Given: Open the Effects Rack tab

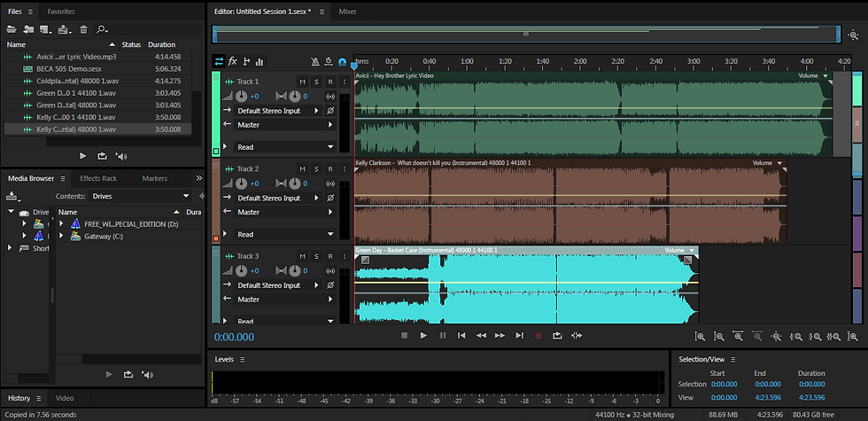Looking at the screenshot, I should 98,178.
